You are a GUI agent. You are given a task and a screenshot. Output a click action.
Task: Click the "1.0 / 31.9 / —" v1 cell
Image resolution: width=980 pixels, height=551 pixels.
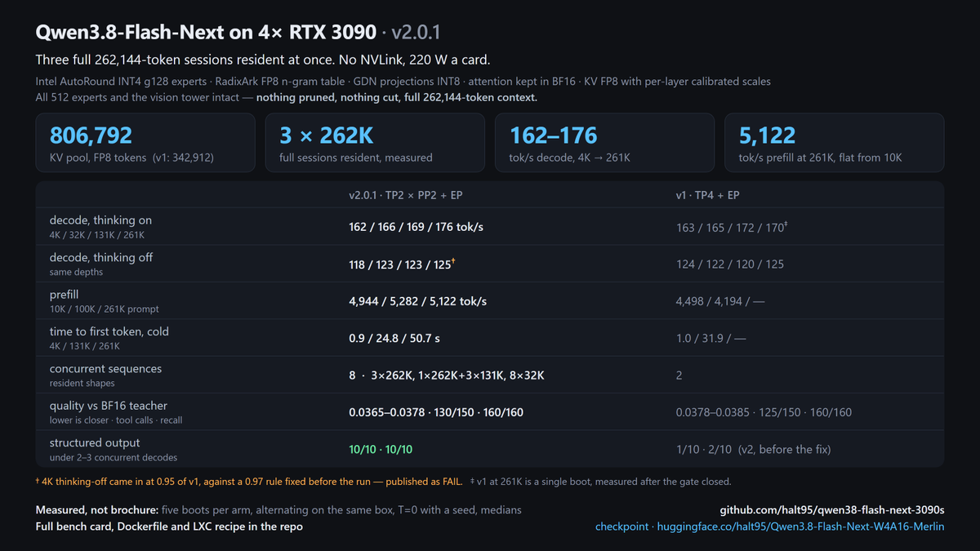[x=711, y=338]
